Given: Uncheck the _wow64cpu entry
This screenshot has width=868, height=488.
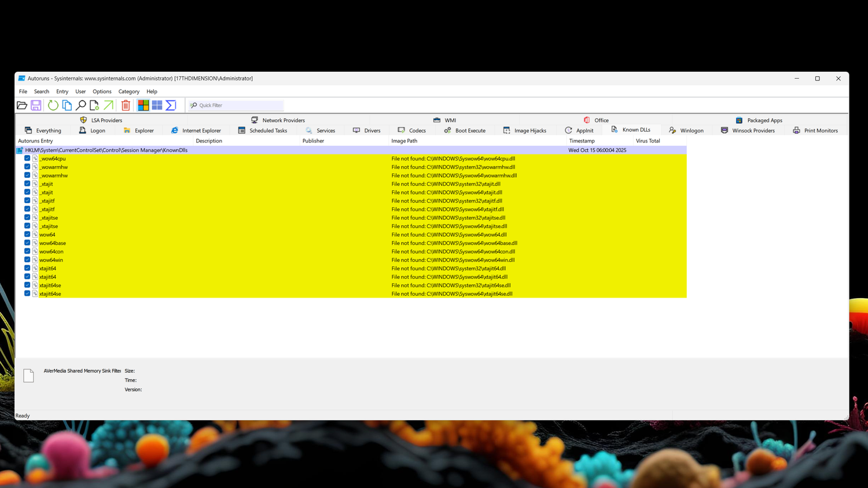Looking at the screenshot, I should [27, 158].
